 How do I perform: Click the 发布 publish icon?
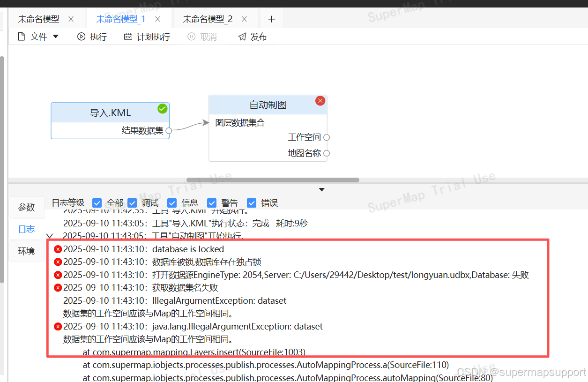click(x=242, y=36)
